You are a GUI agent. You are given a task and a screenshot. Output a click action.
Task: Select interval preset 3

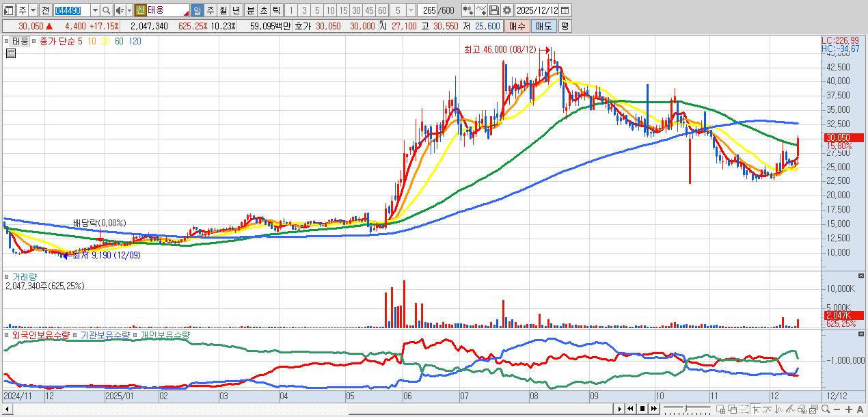coord(304,10)
